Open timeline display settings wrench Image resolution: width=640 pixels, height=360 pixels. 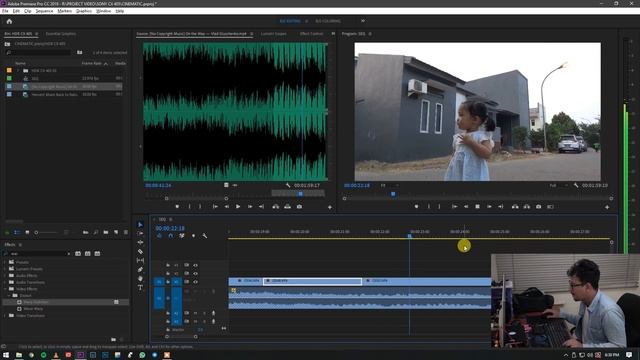click(204, 236)
